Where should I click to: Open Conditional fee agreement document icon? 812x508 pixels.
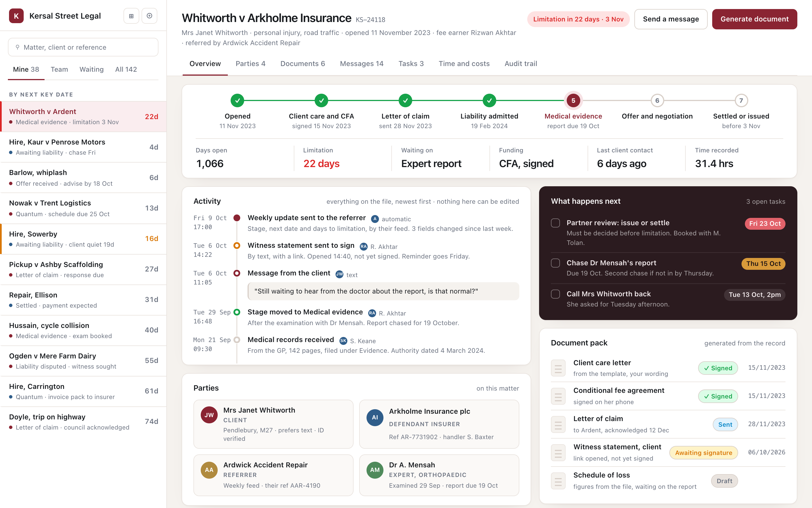(558, 397)
